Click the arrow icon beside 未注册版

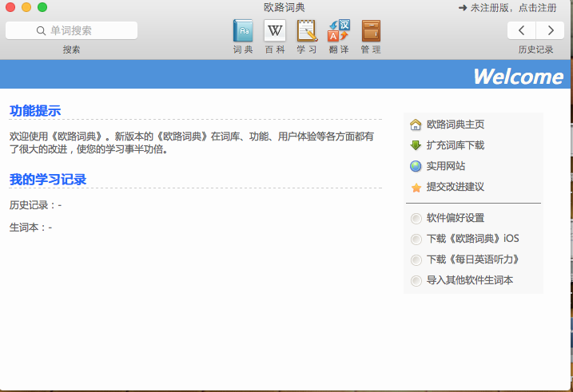[x=463, y=8]
